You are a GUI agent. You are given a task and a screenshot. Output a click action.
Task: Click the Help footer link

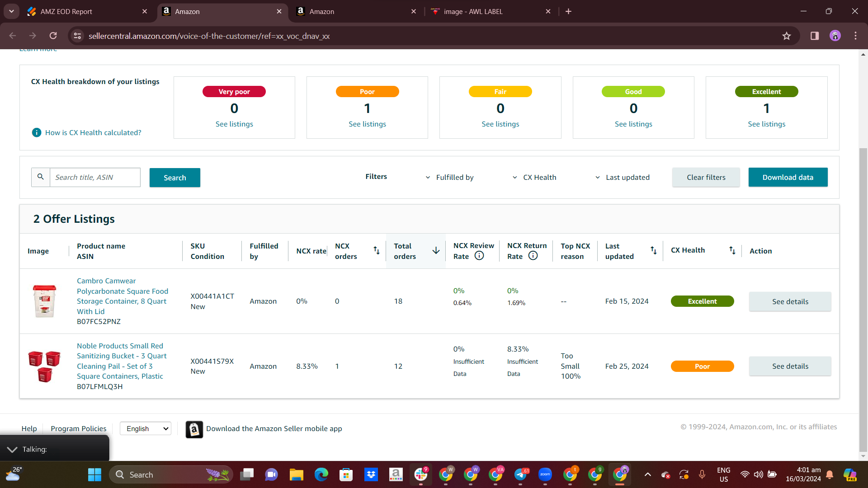point(29,428)
